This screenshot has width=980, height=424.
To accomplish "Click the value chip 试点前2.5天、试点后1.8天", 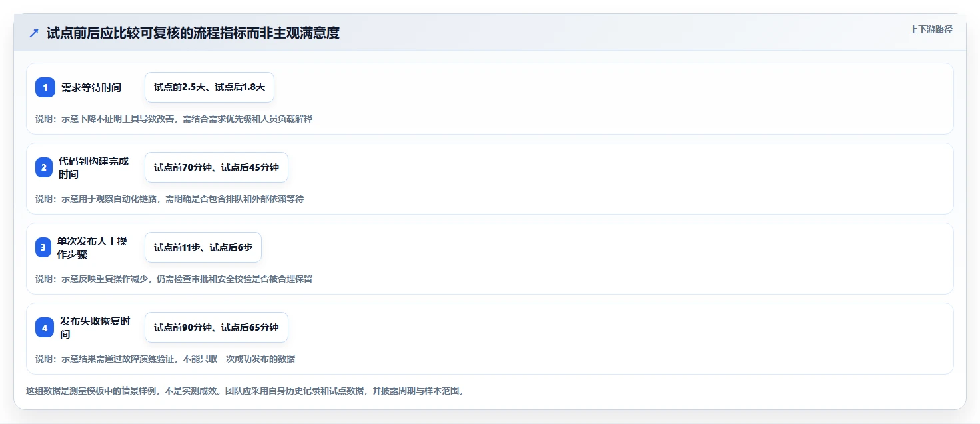I will [209, 87].
